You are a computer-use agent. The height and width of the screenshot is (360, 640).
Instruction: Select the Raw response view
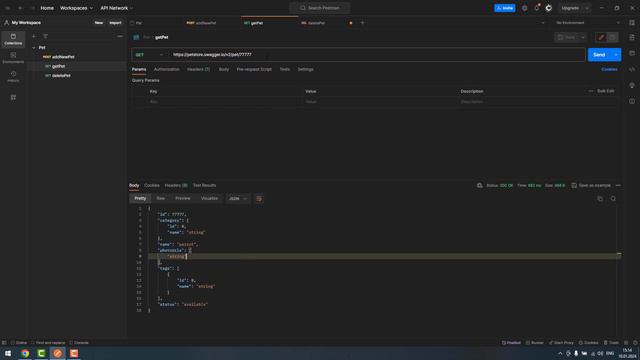(160, 198)
